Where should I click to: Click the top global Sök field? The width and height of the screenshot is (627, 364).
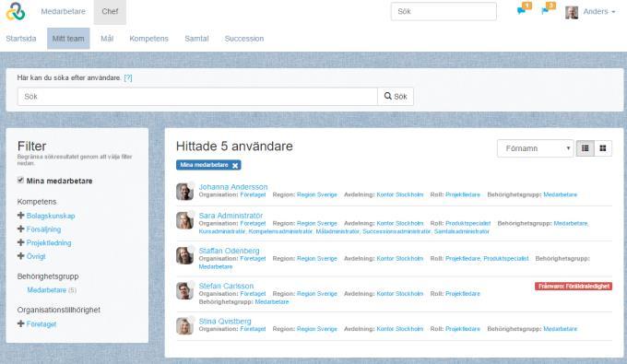pyautogui.click(x=444, y=12)
